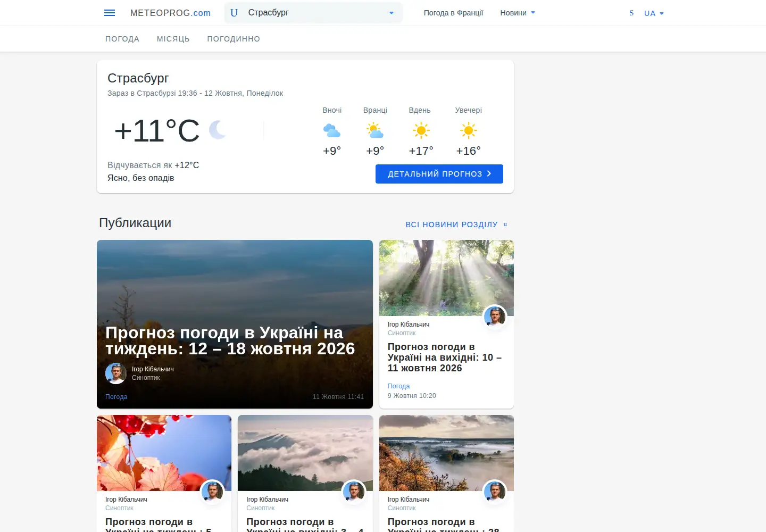This screenshot has width=766, height=532.
Task: Open the foggy autumn valley thumbnail
Action: 446,453
